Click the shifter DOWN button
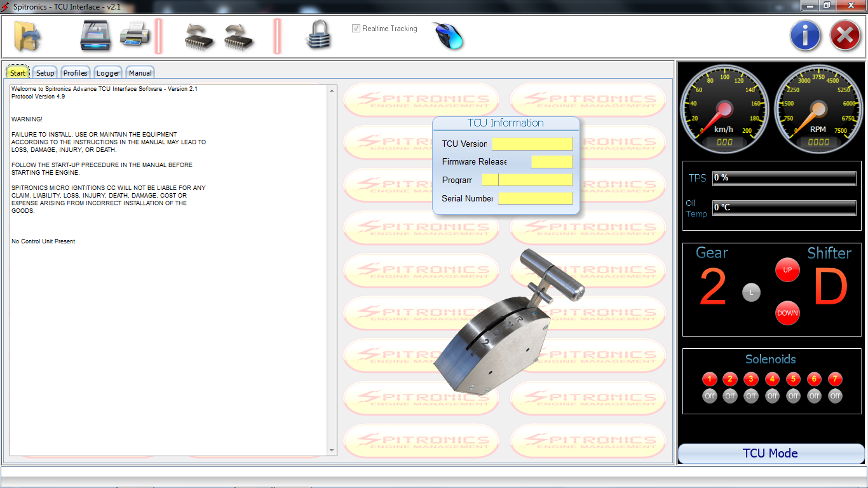 787,313
